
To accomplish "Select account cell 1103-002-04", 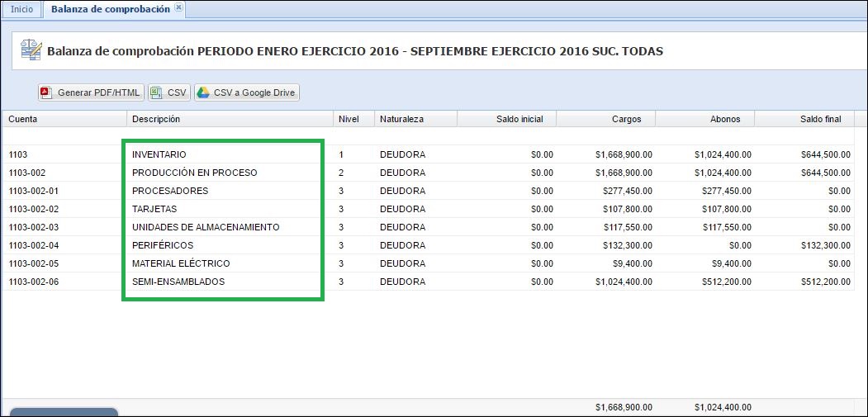I will point(34,245).
